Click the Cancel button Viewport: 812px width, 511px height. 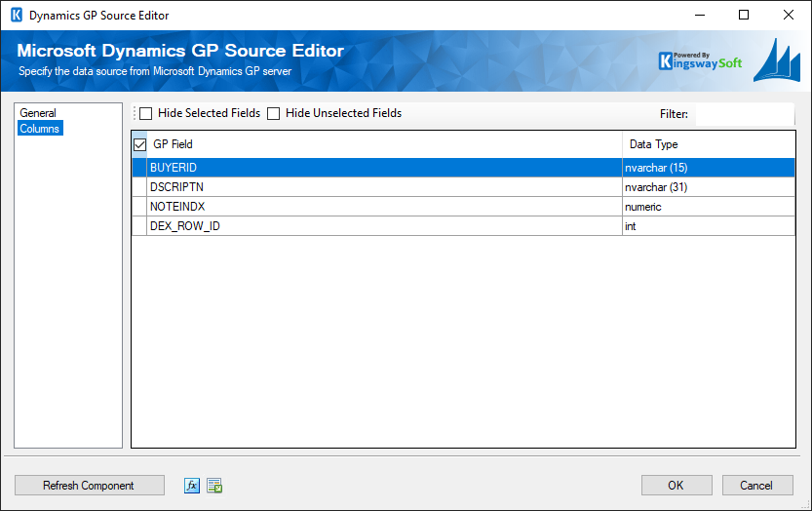point(757,485)
